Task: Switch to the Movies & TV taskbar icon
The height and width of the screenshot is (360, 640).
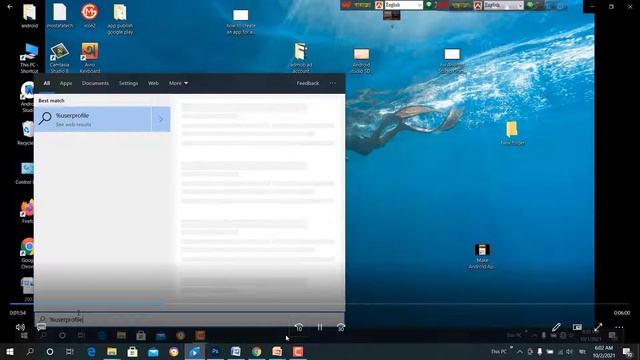Action: click(195, 351)
